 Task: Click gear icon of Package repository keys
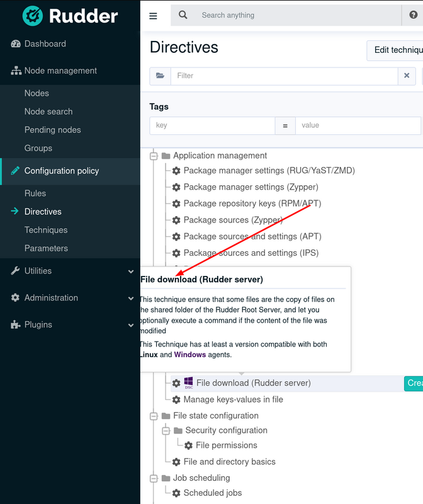click(176, 203)
